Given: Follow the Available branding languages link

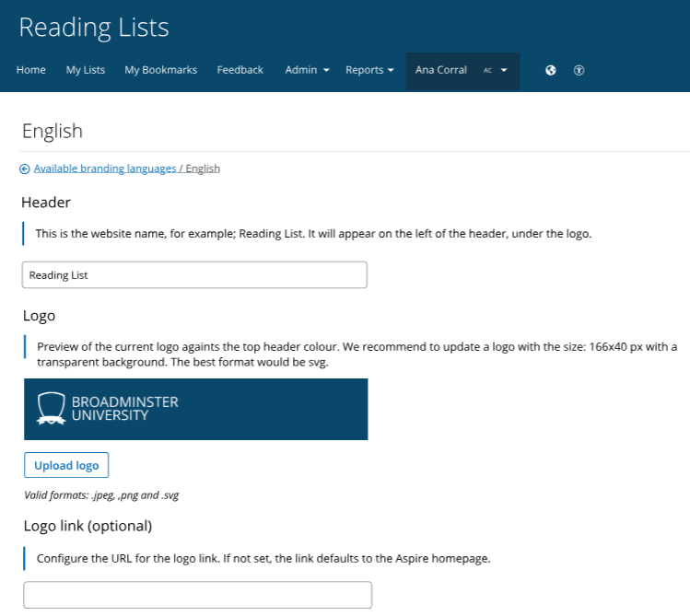Looking at the screenshot, I should point(105,169).
